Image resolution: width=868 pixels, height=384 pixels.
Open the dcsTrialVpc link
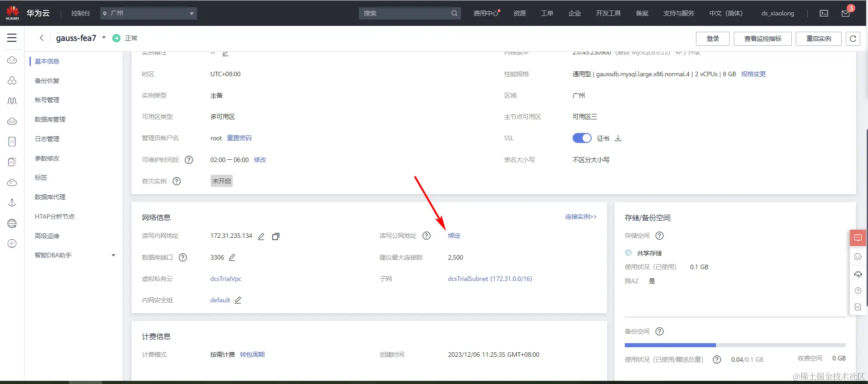click(226, 279)
